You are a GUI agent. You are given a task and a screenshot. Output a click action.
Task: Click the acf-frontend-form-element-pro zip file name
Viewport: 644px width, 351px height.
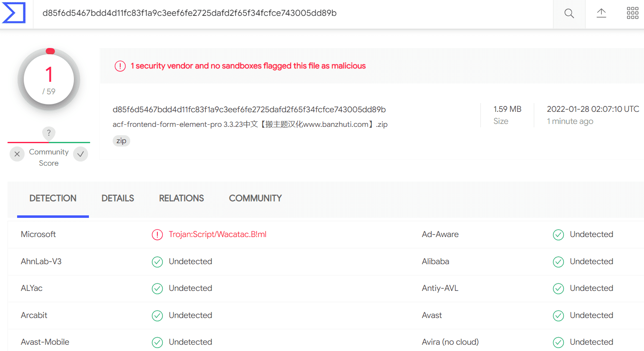[250, 124]
